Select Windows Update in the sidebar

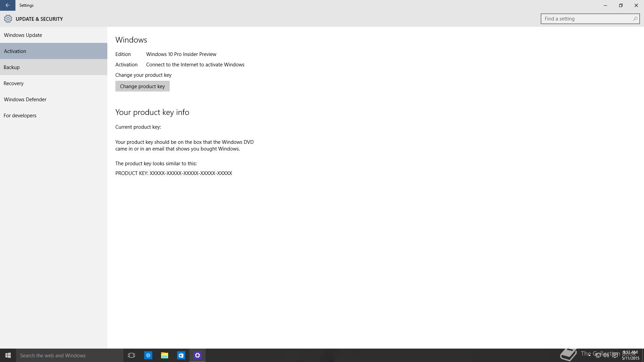coord(54,35)
